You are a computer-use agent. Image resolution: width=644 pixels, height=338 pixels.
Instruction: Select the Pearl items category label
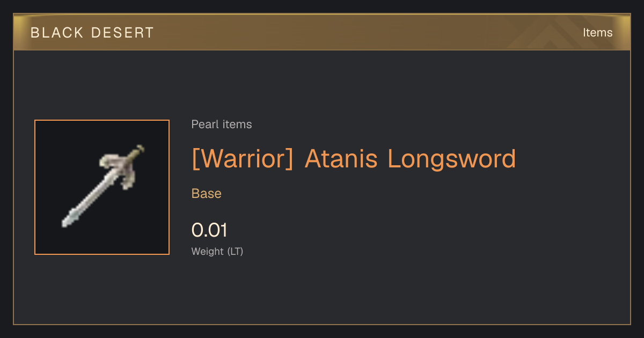[222, 124]
